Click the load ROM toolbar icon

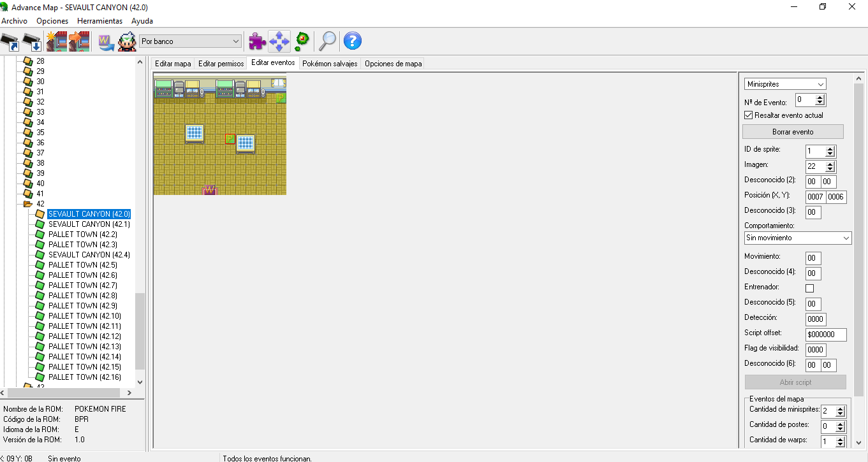click(x=10, y=41)
